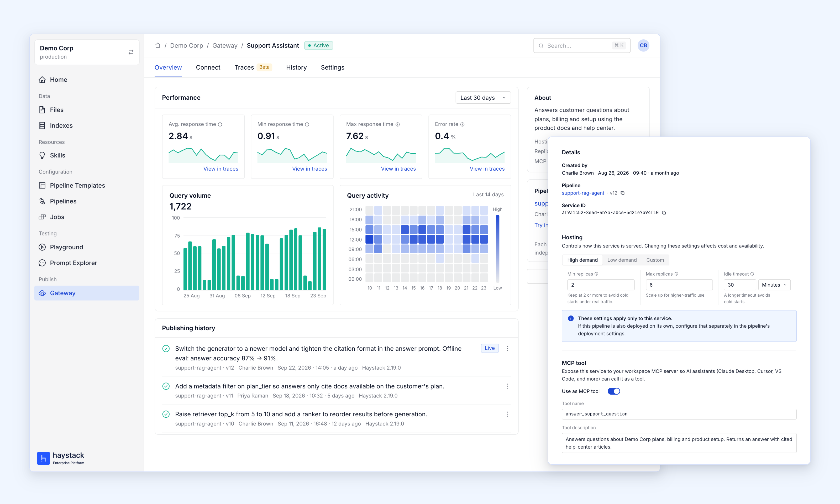
Task: Click the CB user avatar
Action: coord(643,45)
